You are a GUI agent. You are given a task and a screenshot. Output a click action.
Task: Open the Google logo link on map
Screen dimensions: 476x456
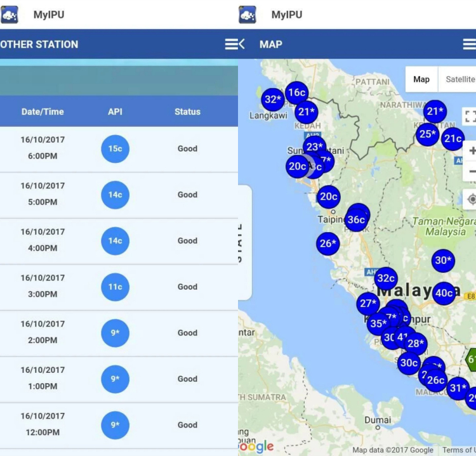[256, 446]
